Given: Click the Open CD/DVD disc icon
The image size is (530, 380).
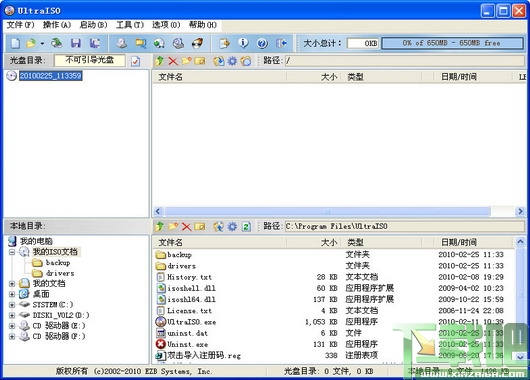Looking at the screenshot, I should pyautogui.click(x=56, y=43).
